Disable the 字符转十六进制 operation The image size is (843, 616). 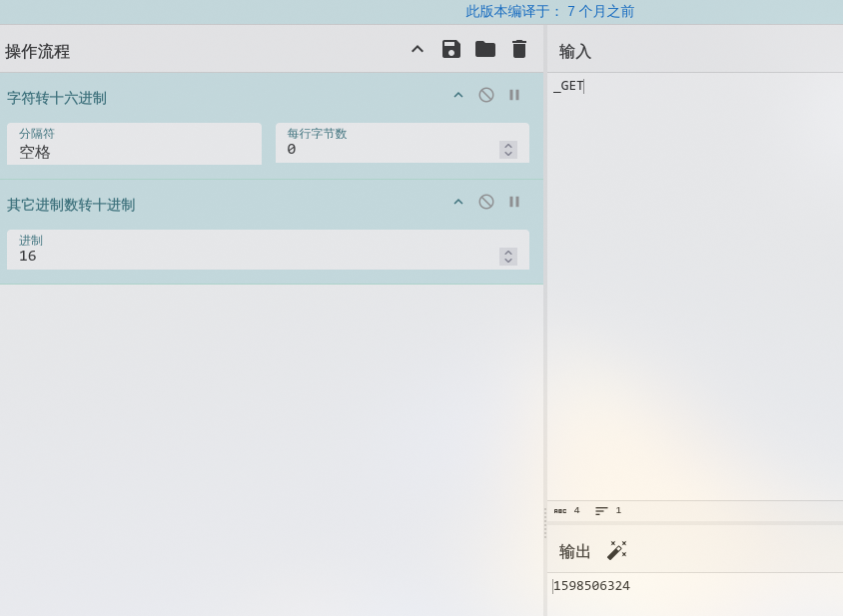click(486, 95)
